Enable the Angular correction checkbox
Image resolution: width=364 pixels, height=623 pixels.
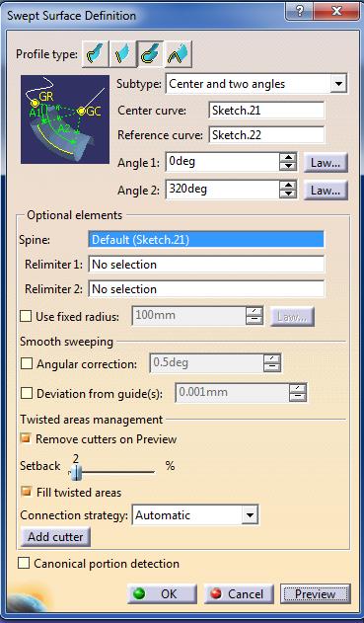click(27, 363)
